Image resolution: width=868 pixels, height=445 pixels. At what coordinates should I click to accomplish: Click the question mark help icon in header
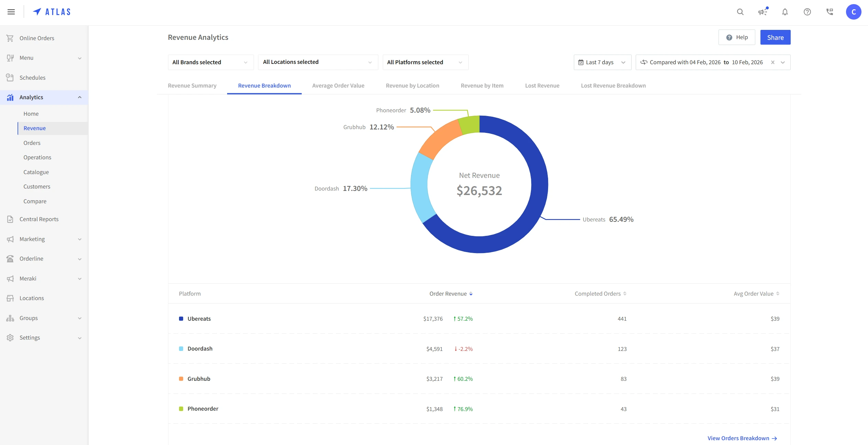pos(807,12)
